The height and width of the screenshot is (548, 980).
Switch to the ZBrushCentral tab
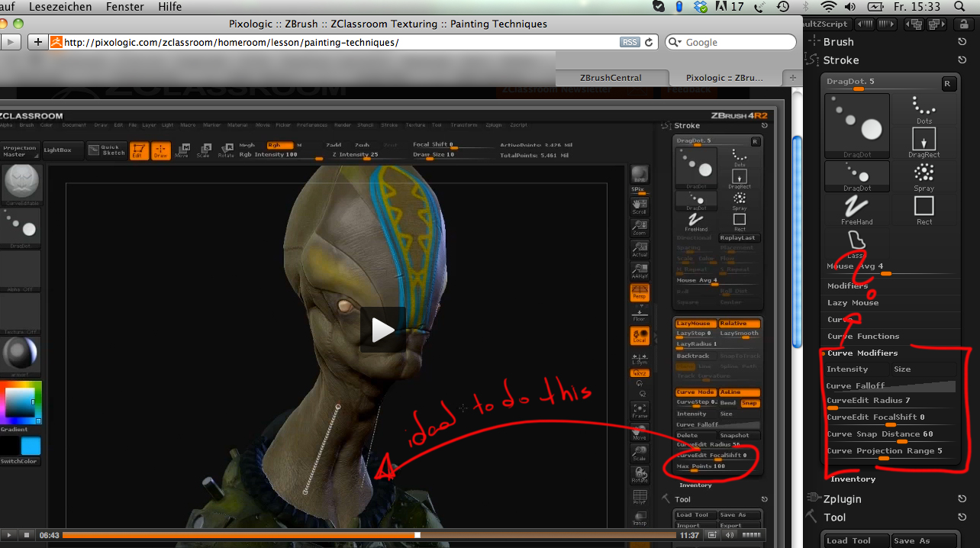611,77
